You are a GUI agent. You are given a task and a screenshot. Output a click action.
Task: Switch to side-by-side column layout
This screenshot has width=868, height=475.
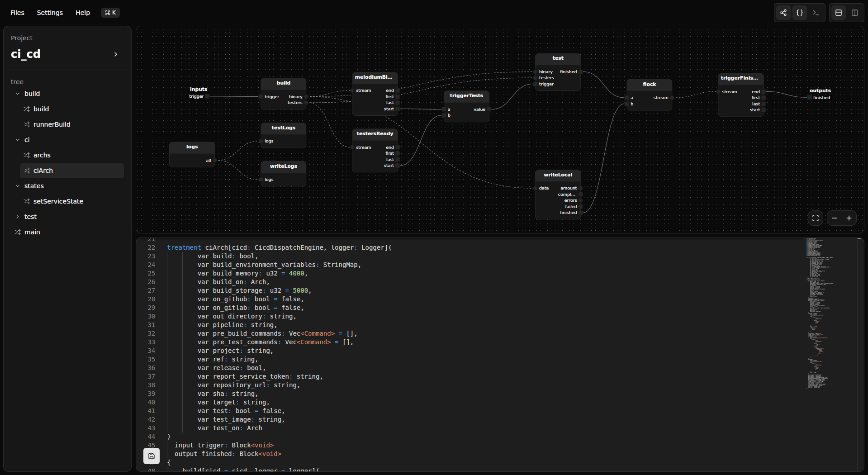(855, 13)
